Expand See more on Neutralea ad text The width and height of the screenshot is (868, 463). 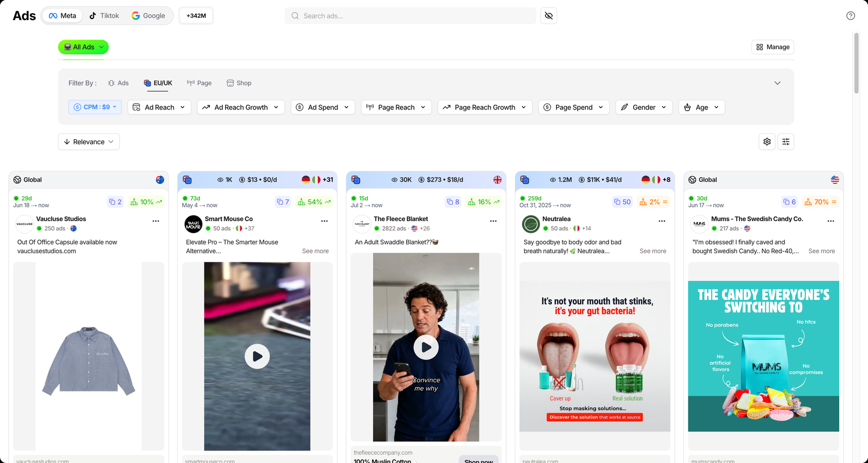pos(653,251)
